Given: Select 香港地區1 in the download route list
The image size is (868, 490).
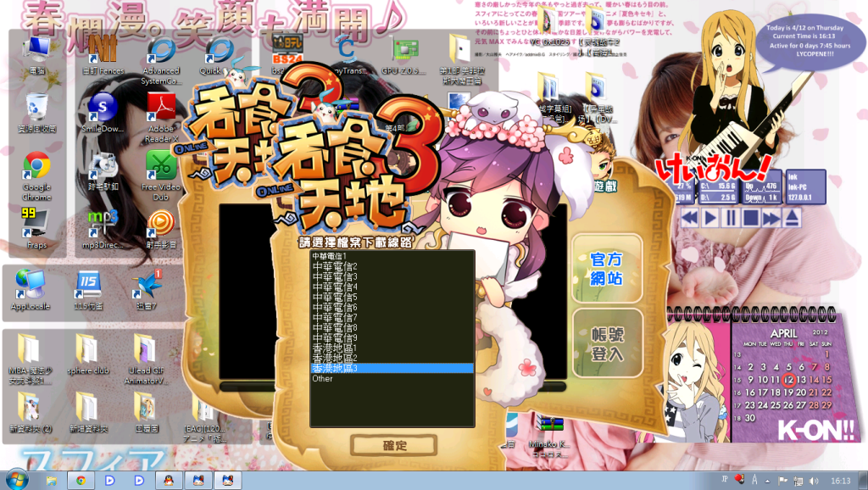Looking at the screenshot, I should 392,348.
